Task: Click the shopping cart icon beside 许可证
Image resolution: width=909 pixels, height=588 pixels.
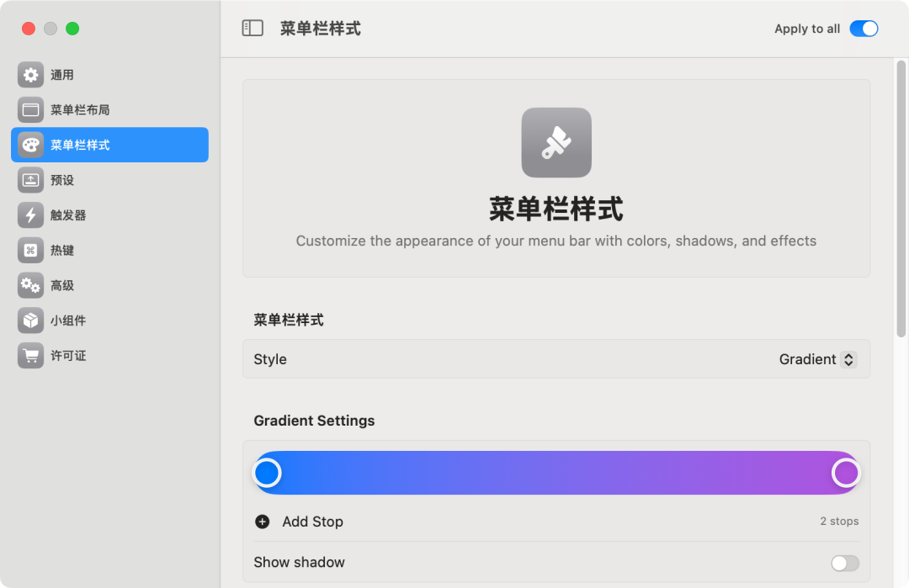Action: coord(31,356)
